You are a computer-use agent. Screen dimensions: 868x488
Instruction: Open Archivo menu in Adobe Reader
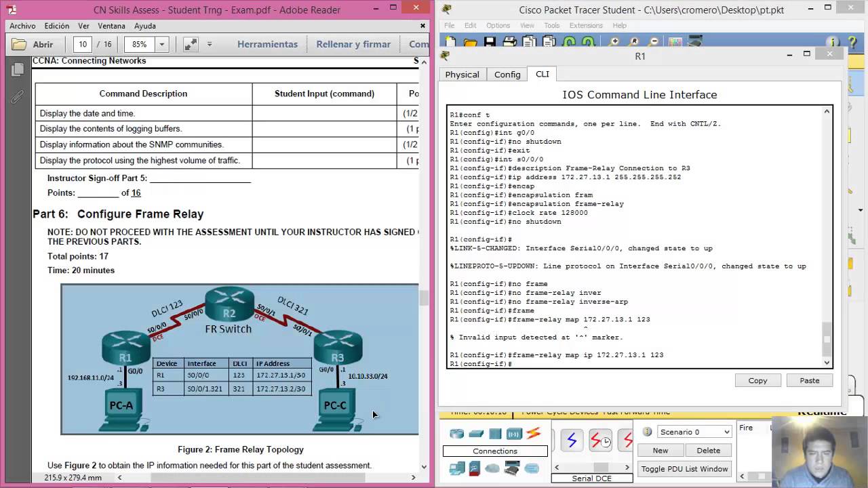[22, 26]
